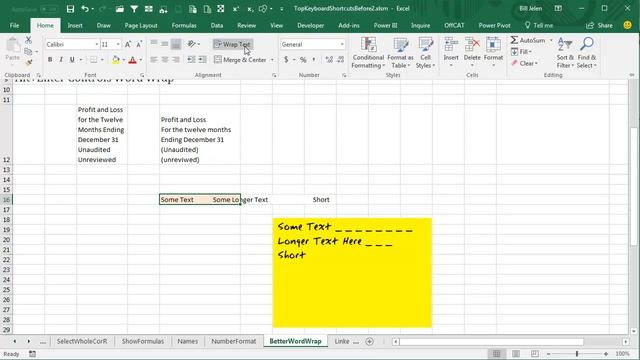Click the Page Break Preview icon

(x=535, y=354)
